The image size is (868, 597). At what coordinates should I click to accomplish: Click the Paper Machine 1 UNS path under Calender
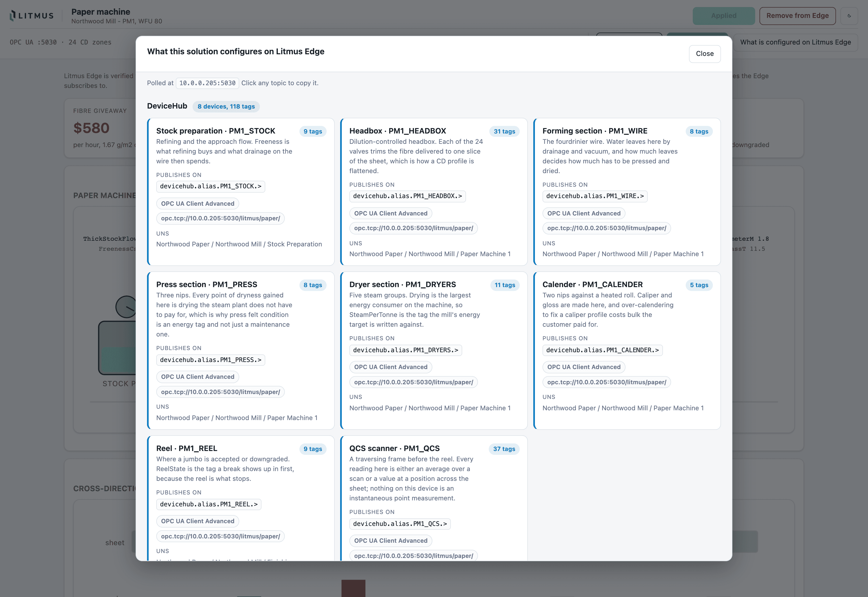tap(623, 408)
